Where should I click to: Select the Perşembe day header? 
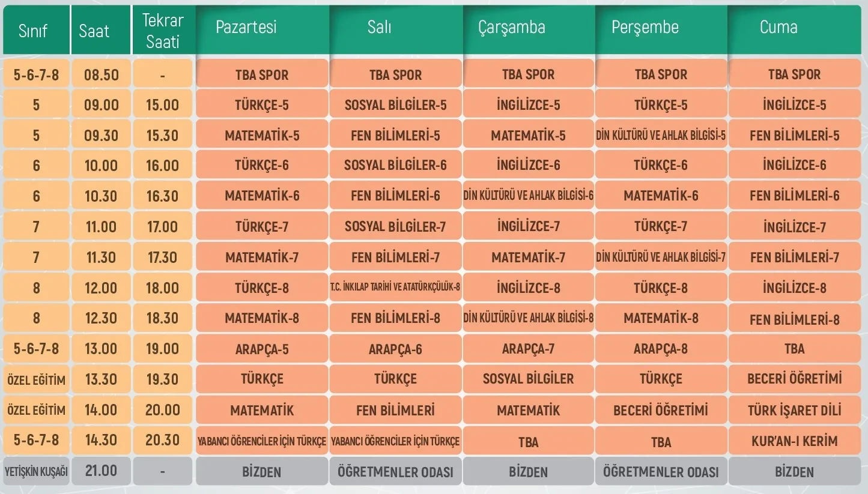point(645,28)
